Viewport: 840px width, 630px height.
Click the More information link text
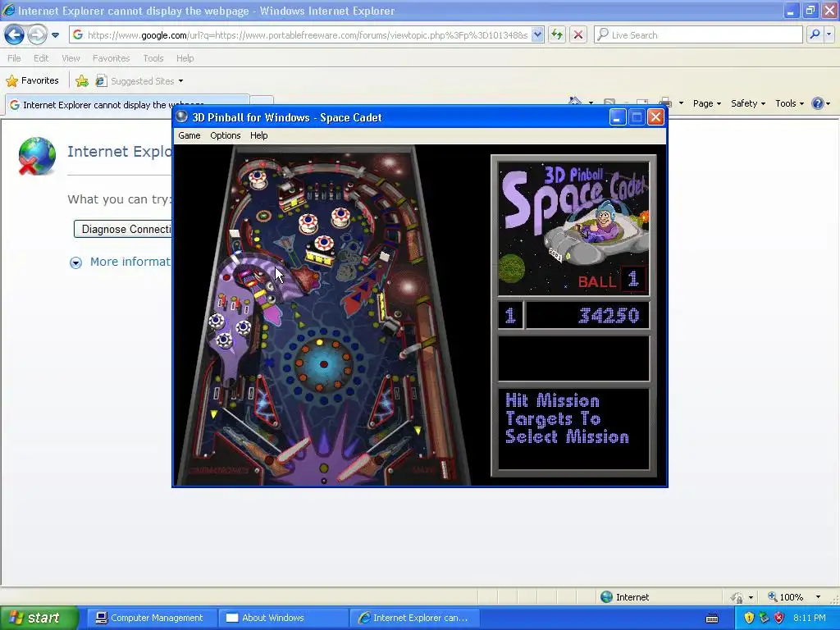click(x=130, y=262)
